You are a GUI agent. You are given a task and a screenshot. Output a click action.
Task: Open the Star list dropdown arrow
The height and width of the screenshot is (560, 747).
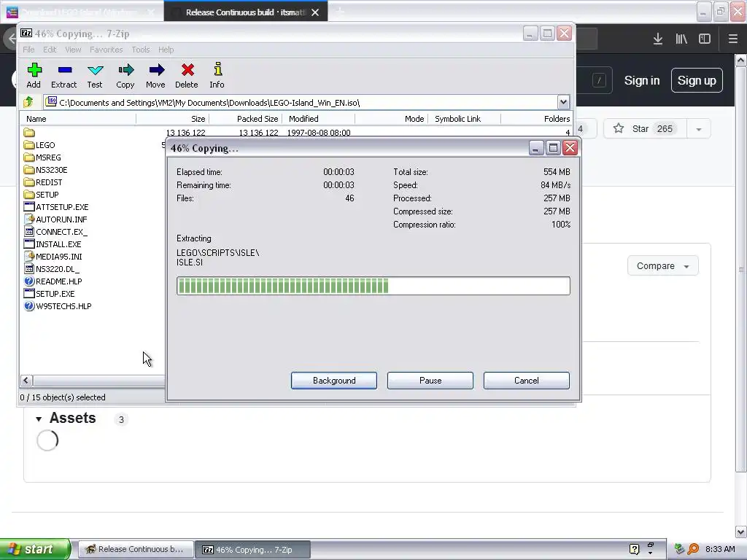[699, 129]
